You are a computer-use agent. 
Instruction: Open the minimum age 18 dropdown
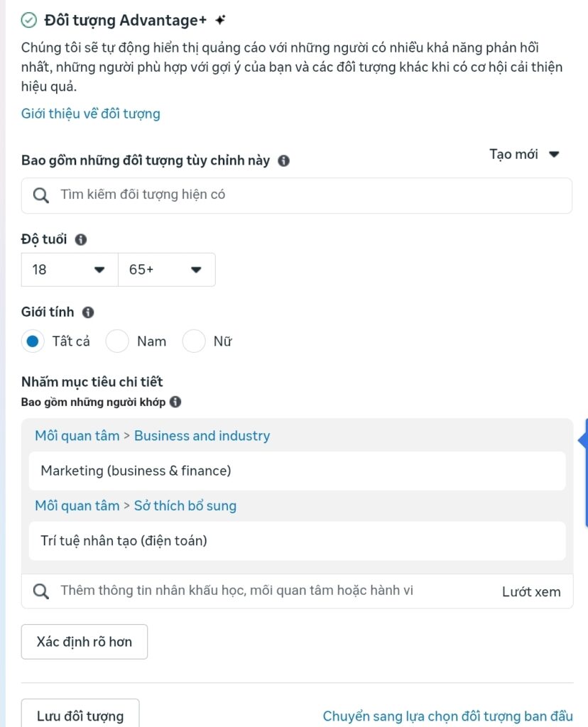[x=70, y=270]
